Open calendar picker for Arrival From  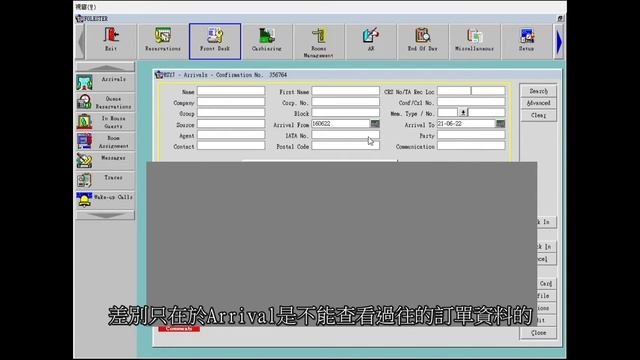[x=375, y=124]
